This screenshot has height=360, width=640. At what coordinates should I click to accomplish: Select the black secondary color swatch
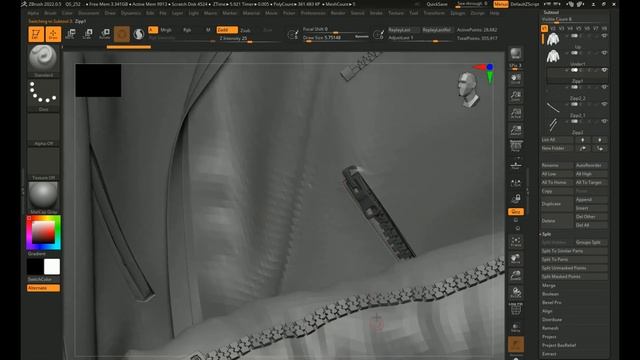[35, 267]
